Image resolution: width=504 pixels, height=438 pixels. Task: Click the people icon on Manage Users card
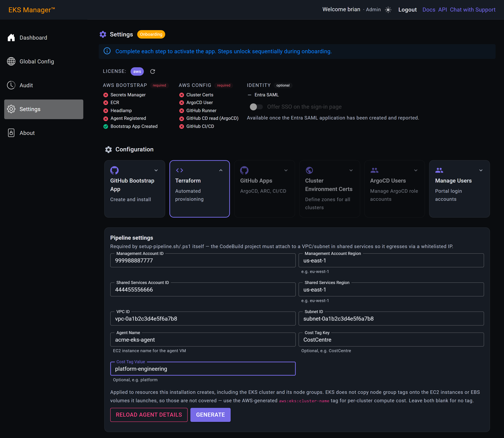coord(439,170)
